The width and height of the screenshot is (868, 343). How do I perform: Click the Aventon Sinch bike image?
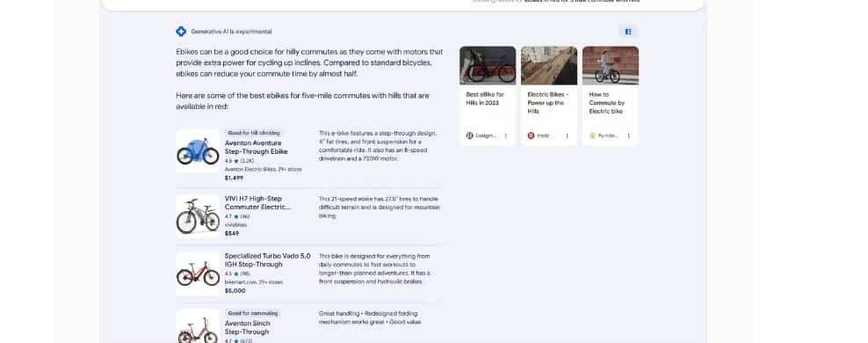(x=198, y=327)
